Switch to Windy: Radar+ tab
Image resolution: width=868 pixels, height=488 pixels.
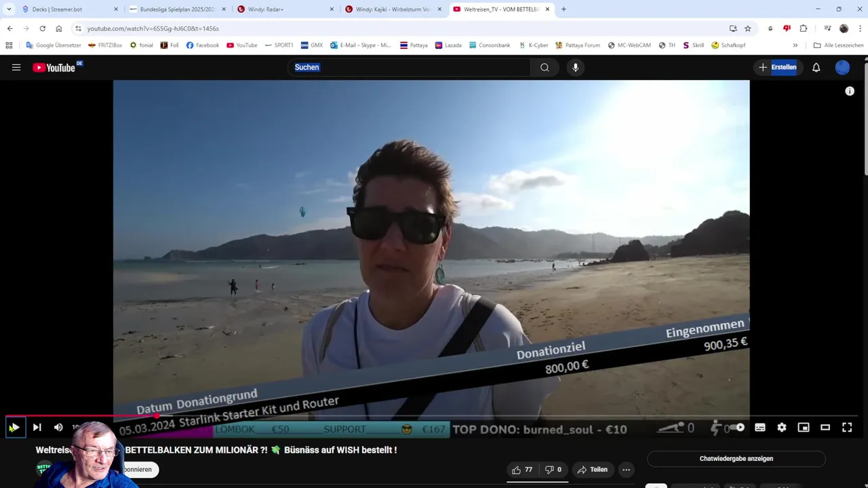click(285, 9)
